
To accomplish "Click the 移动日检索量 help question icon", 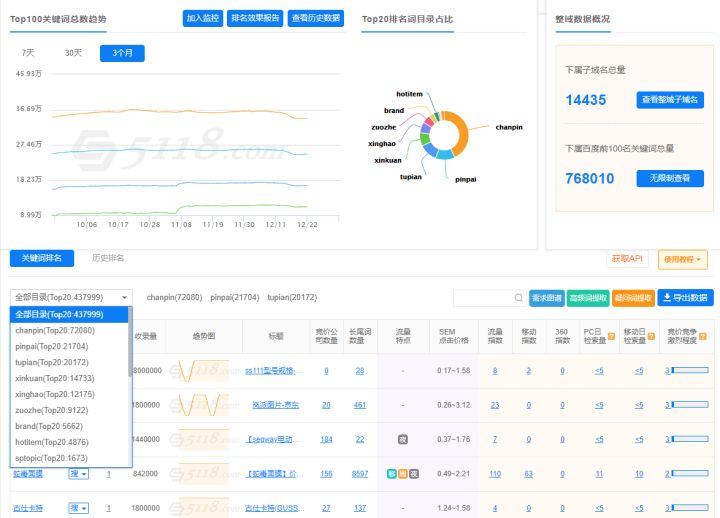I will pyautogui.click(x=649, y=334).
